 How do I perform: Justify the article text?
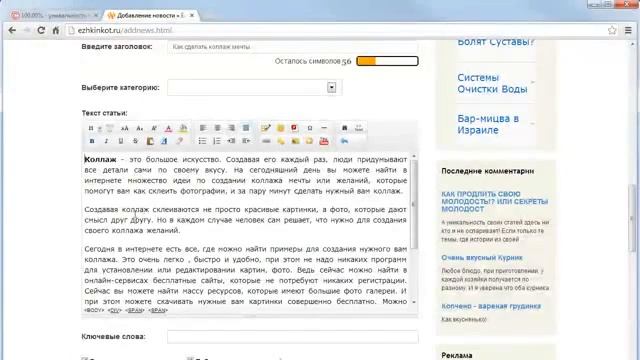point(246,128)
